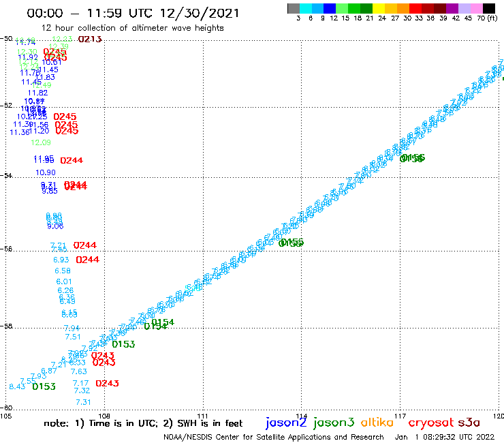Click the light green wave height '12.09'
Image resolution: width=504 pixels, height=443 pixels.
coord(41,142)
